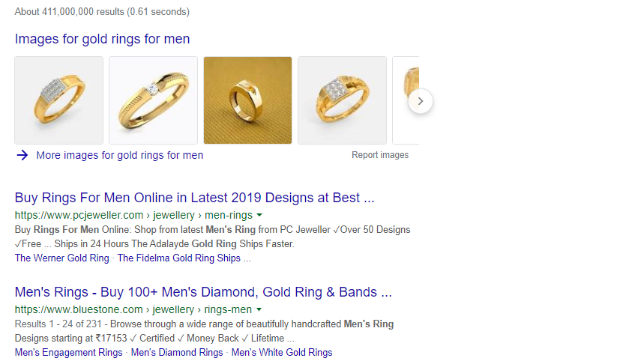The width and height of the screenshot is (617, 364).
Task: Open 'Images for gold rings for men' heading
Action: pyautogui.click(x=102, y=39)
